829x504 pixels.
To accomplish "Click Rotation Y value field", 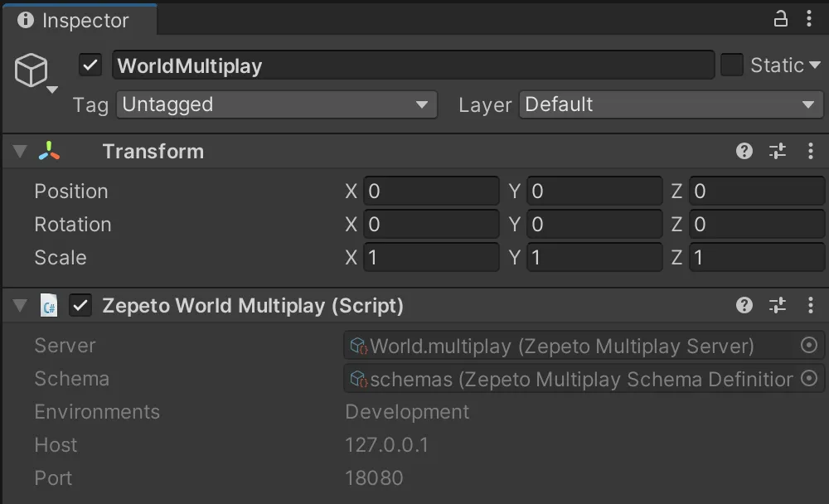I will (594, 225).
